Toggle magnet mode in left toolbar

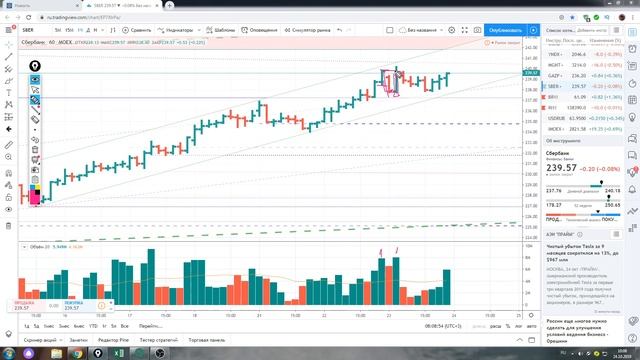point(9,173)
